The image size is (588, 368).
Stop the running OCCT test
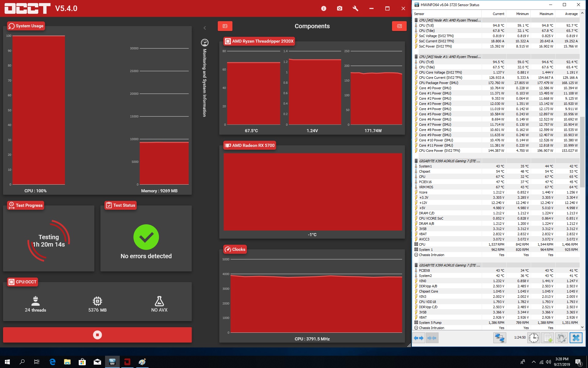click(97, 335)
